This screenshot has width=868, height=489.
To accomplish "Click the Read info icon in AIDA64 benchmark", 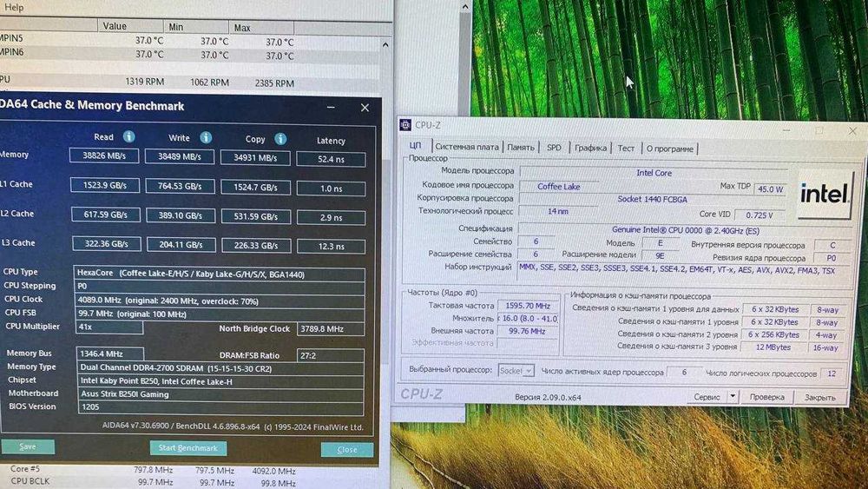I will [128, 136].
